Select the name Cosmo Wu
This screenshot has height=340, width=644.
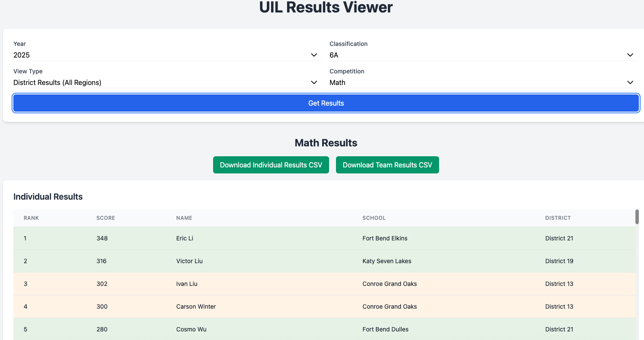pyautogui.click(x=191, y=329)
